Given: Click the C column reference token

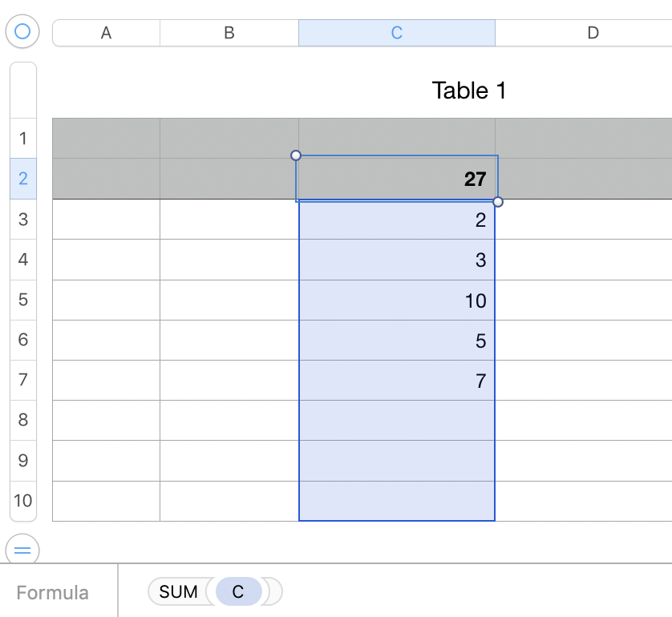Looking at the screenshot, I should click(238, 592).
